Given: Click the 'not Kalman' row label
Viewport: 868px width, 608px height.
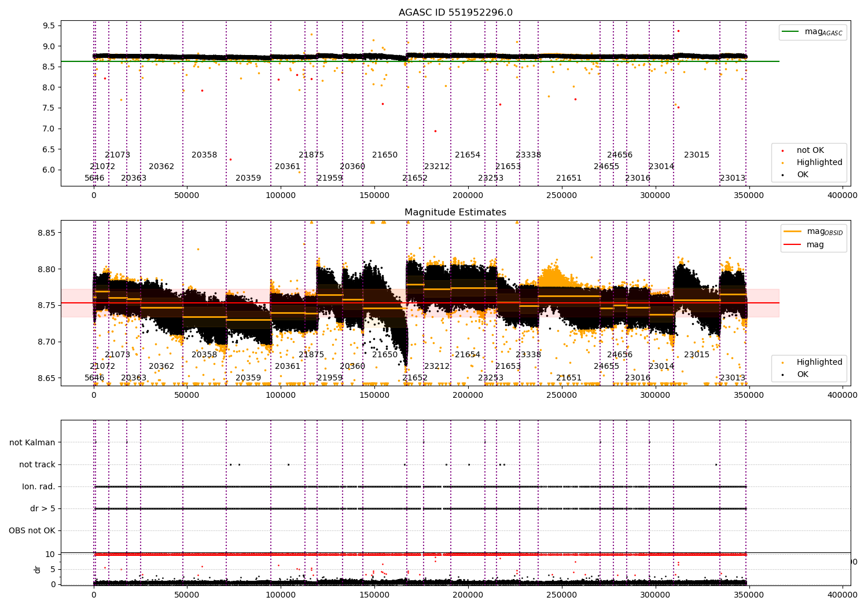Looking at the screenshot, I should [x=32, y=442].
